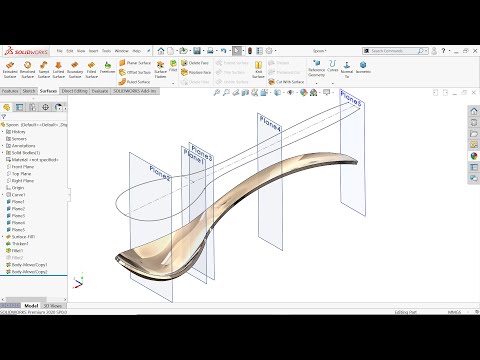The height and width of the screenshot is (360, 480).
Task: Switch to the 3D Views tab
Action: coord(53,306)
